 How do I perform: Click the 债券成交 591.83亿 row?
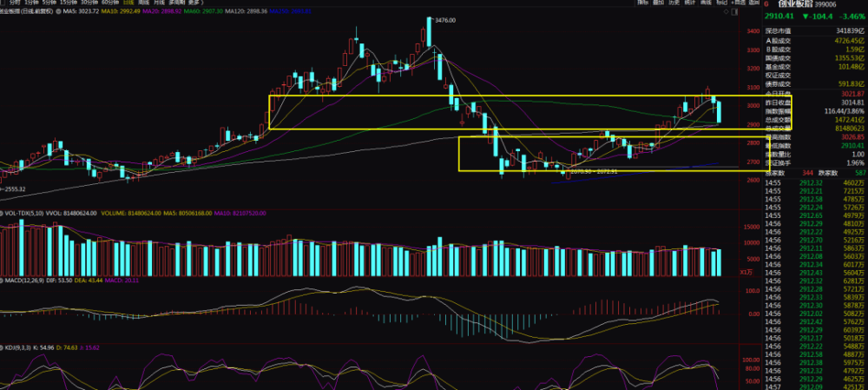pyautogui.click(x=815, y=84)
